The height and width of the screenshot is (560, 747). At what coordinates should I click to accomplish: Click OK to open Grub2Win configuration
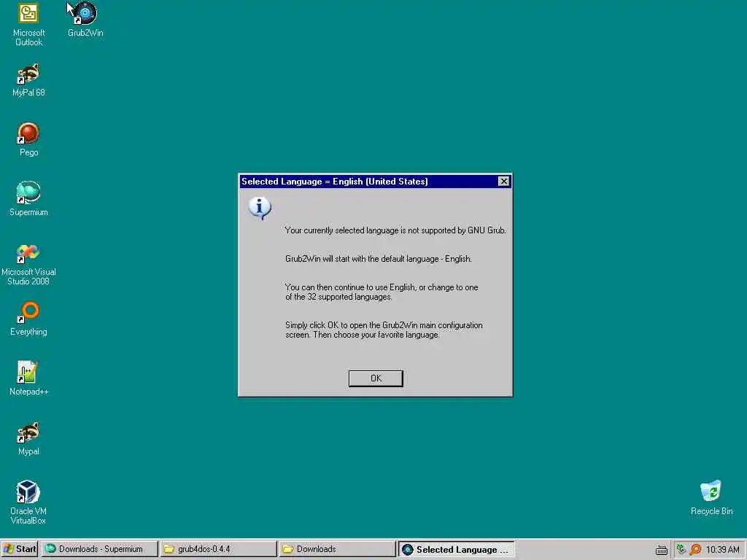(376, 378)
